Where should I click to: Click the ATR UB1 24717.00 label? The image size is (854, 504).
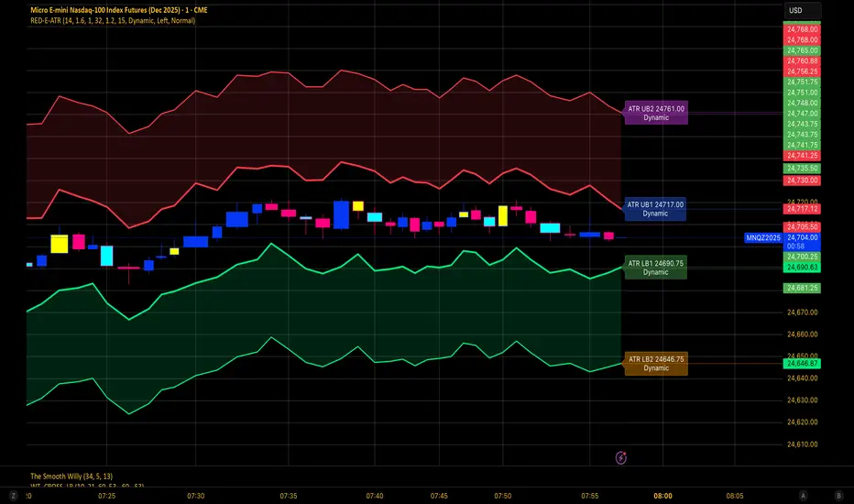[654, 209]
